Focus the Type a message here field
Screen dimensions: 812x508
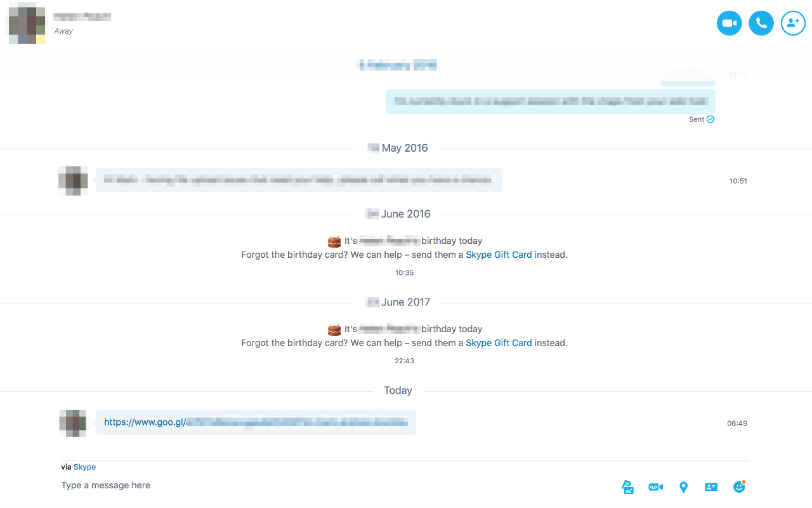[336, 486]
